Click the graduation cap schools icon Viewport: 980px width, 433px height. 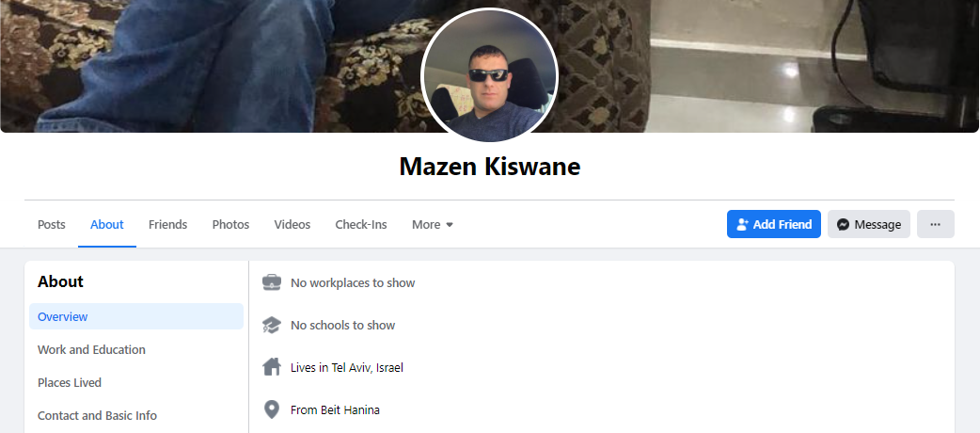[271, 325]
